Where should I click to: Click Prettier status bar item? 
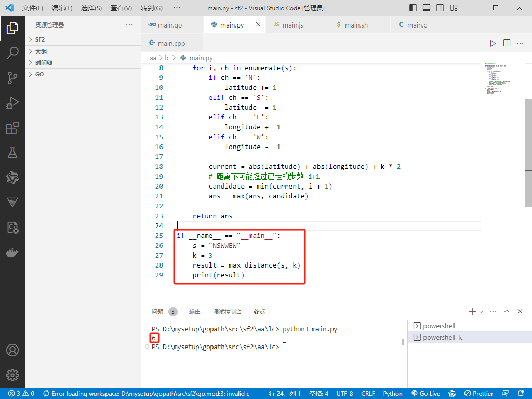[x=478, y=394]
